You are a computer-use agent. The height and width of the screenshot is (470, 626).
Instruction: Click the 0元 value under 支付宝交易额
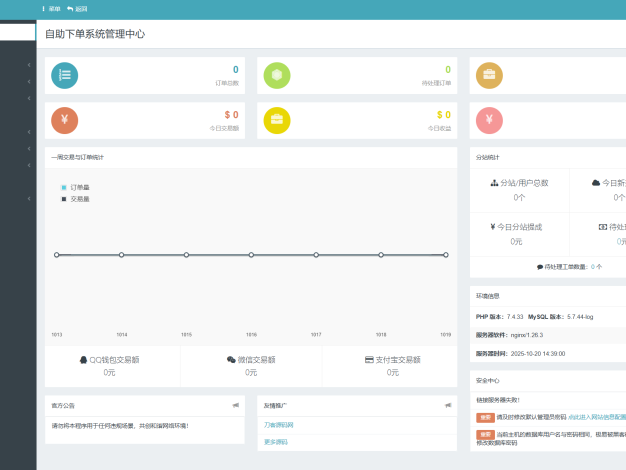tap(393, 373)
